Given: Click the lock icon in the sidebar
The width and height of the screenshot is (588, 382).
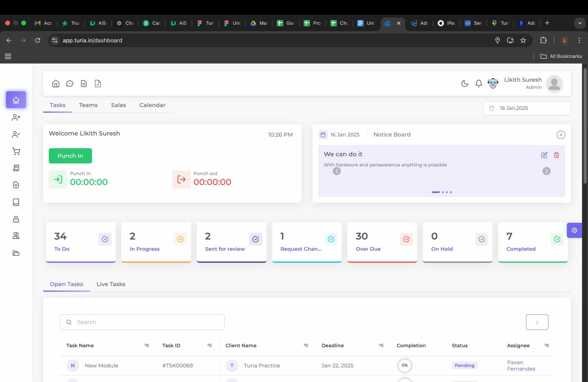Looking at the screenshot, I should tap(16, 219).
